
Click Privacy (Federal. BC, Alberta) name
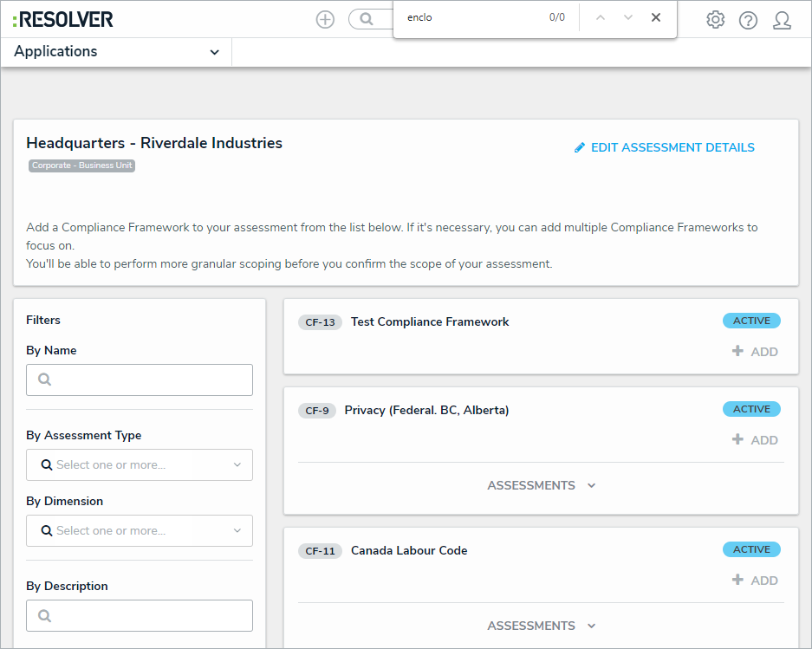point(426,410)
